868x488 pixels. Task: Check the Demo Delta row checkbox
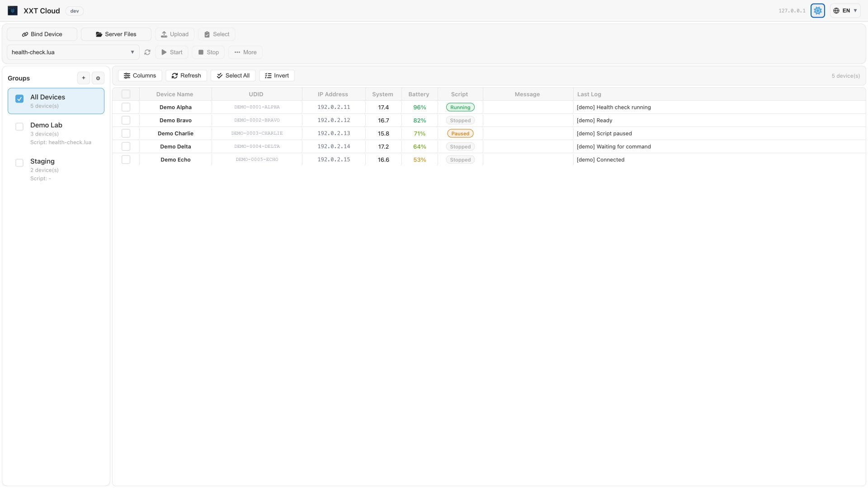pos(126,147)
